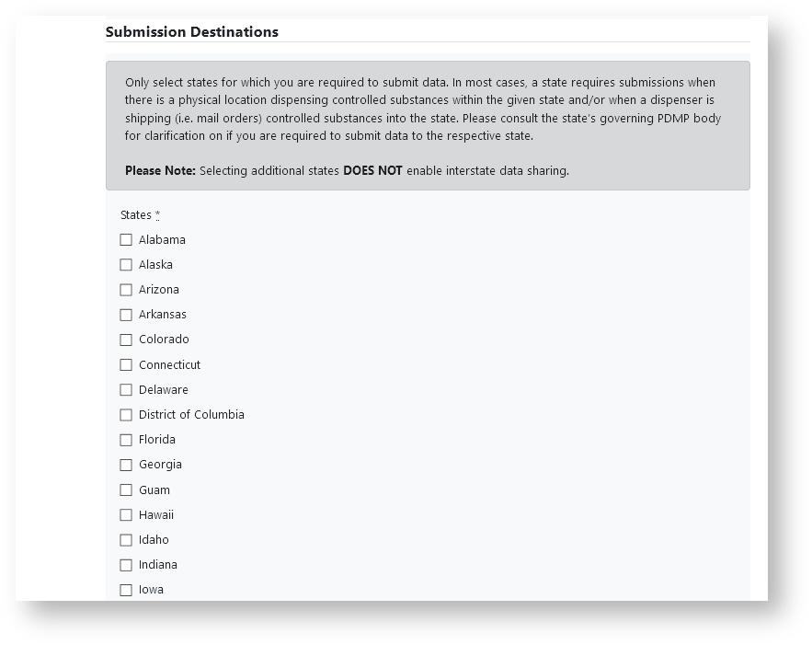Check the Delaware checkbox
The width and height of the screenshot is (812, 645).
[x=126, y=390]
